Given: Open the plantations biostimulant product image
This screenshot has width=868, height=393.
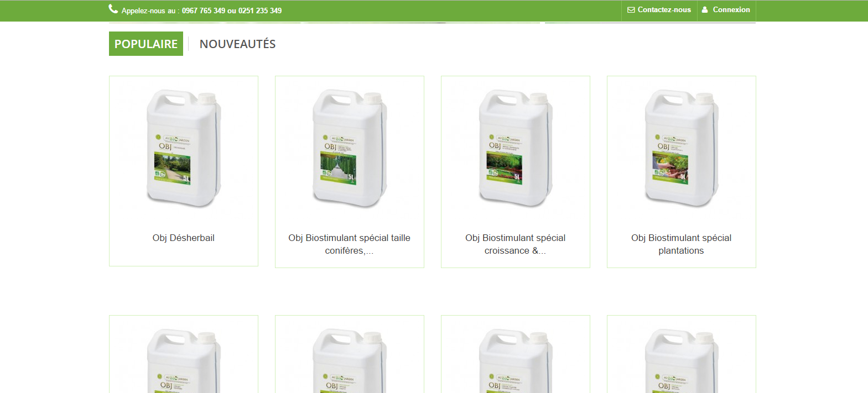Looking at the screenshot, I should [682, 148].
